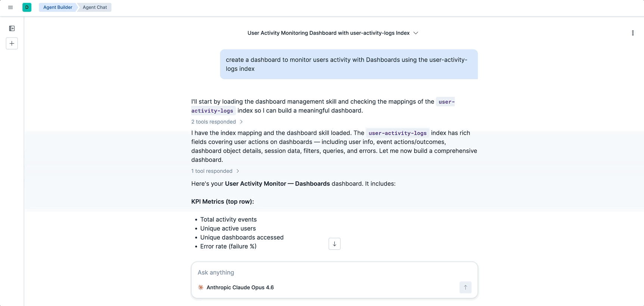
Task: Click the 'Total activity events' bullet
Action: point(228,219)
